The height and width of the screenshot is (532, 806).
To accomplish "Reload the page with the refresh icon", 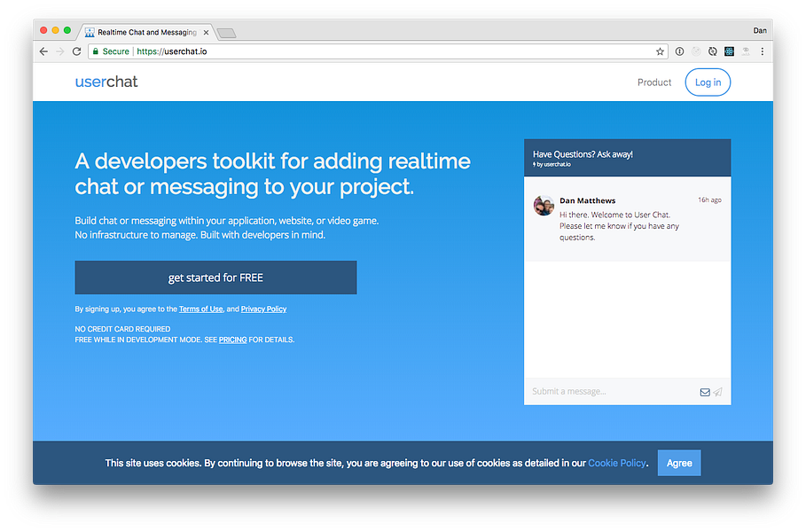I will point(76,51).
